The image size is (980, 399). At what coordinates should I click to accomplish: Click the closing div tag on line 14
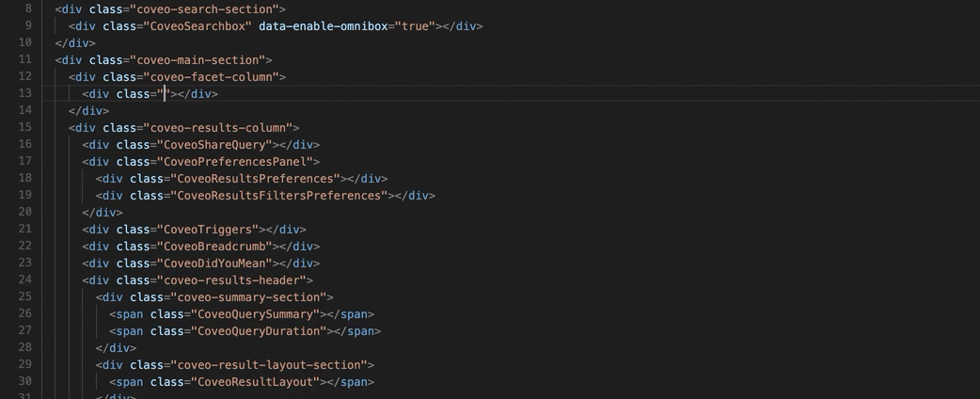[88, 111]
